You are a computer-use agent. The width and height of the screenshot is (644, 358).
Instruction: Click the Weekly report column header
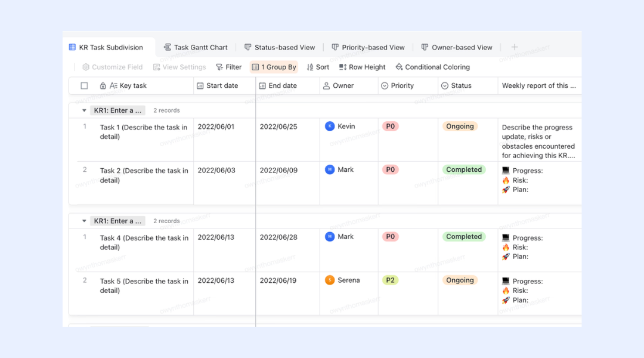[540, 85]
